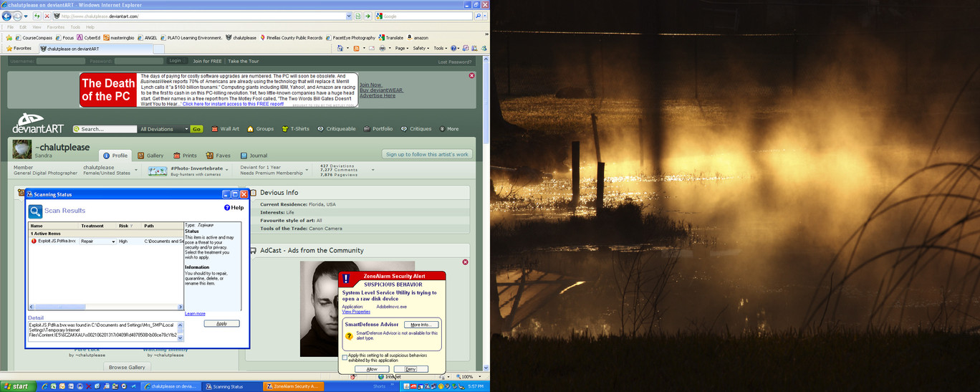Click Allow in ZoneAlarm alert

pos(372,369)
